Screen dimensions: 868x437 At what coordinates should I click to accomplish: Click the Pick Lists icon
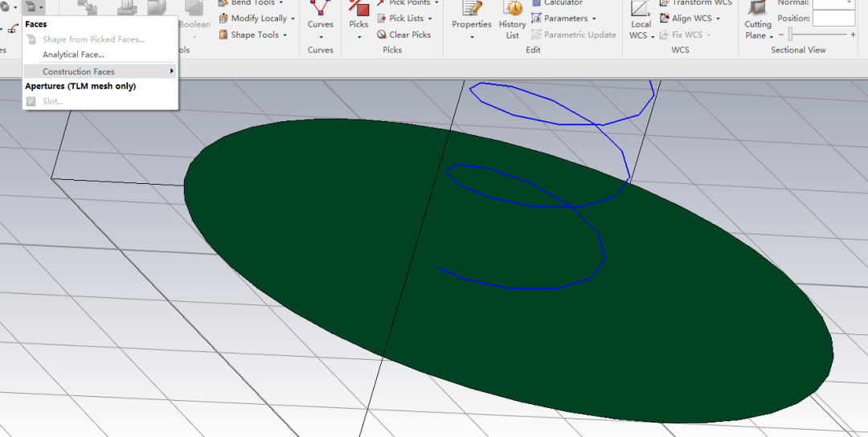(382, 18)
